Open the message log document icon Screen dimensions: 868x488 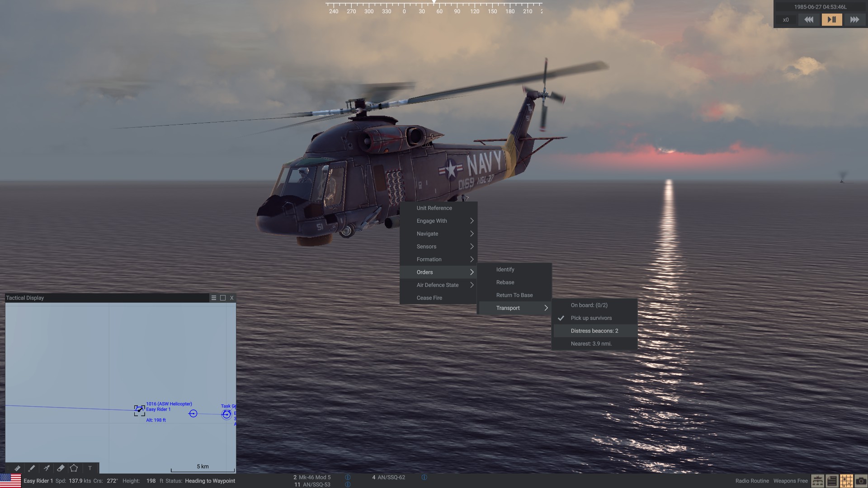pyautogui.click(x=832, y=481)
